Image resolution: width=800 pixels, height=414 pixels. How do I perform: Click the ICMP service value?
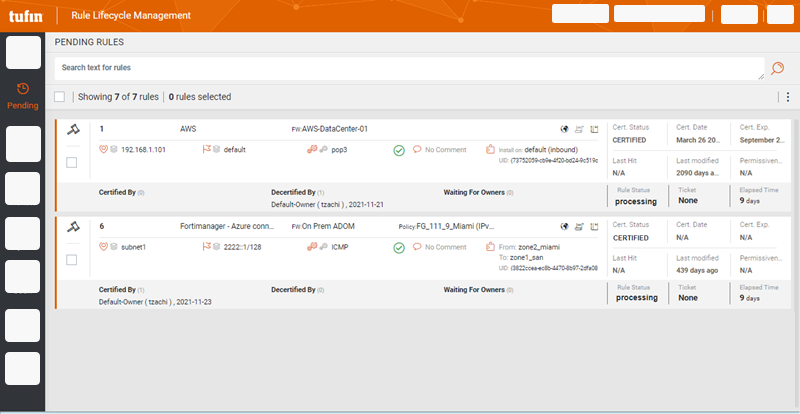[340, 247]
